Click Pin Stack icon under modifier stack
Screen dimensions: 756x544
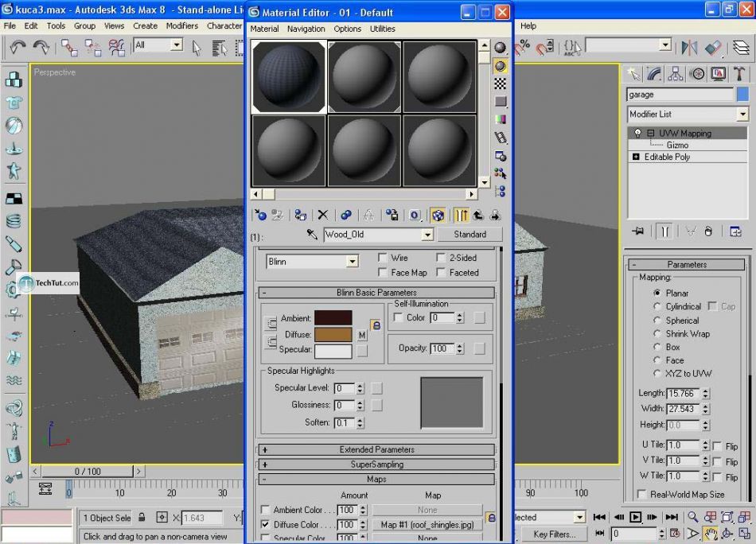(637, 231)
